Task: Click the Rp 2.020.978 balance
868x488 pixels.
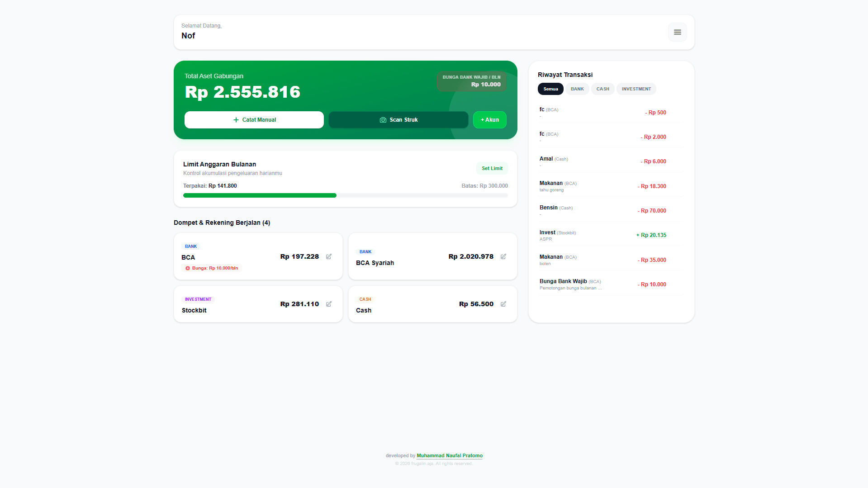Action: pyautogui.click(x=471, y=256)
